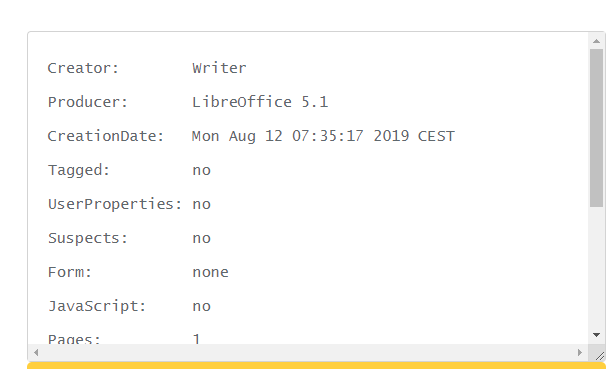Click the textarea resize grip corner
This screenshot has width=610, height=369.
[x=599, y=354]
